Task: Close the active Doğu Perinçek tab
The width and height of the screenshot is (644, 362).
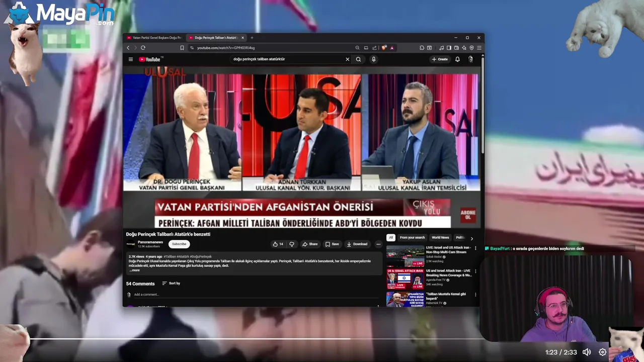Action: pos(243,38)
